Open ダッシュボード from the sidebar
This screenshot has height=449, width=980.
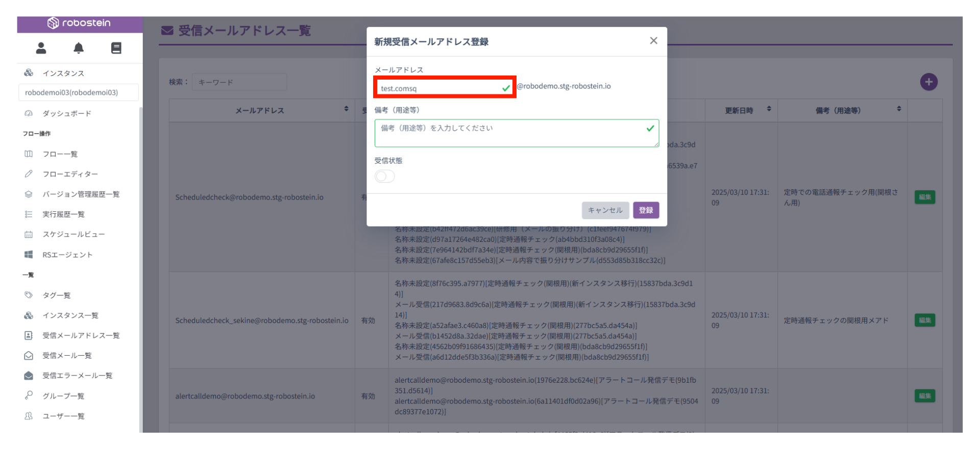click(66, 113)
